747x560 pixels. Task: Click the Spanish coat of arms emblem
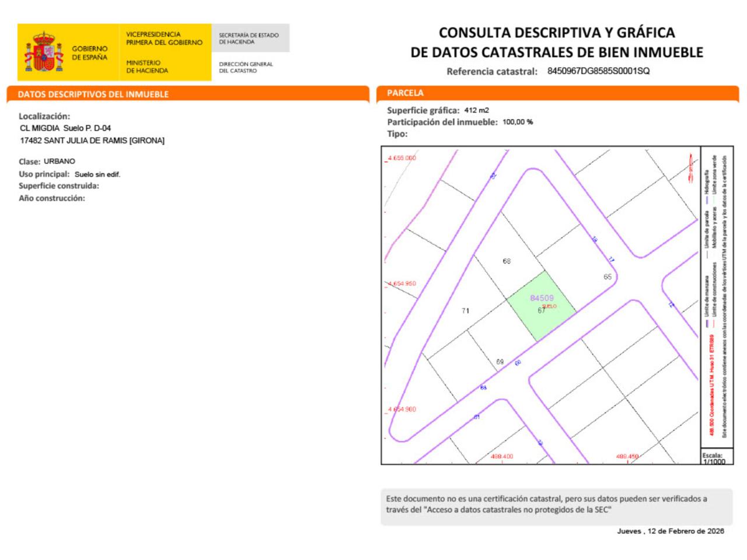coord(43,52)
